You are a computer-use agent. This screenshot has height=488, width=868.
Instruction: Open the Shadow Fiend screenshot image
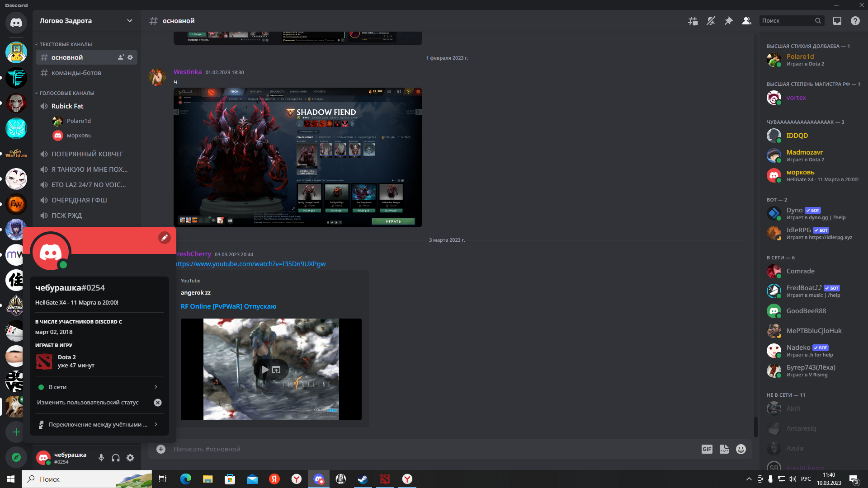pos(298,157)
